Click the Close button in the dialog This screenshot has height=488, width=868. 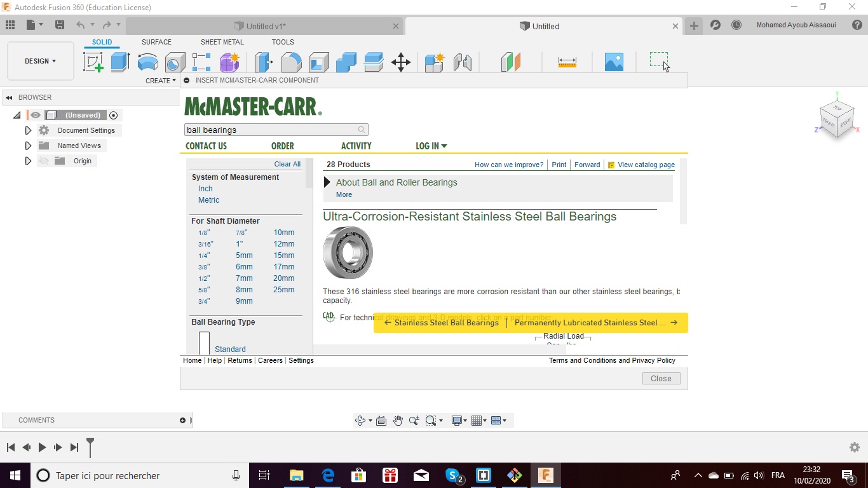[x=661, y=378]
